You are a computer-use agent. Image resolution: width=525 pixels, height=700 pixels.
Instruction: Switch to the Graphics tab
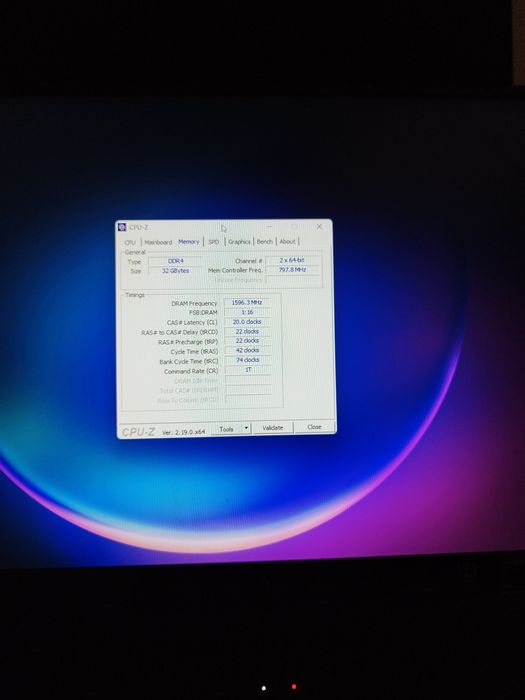(239, 242)
